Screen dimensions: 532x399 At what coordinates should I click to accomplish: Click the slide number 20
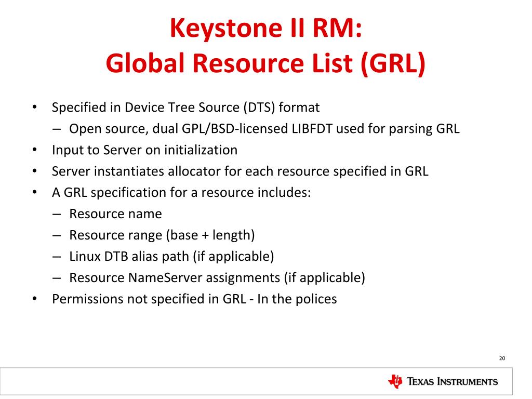[502, 358]
